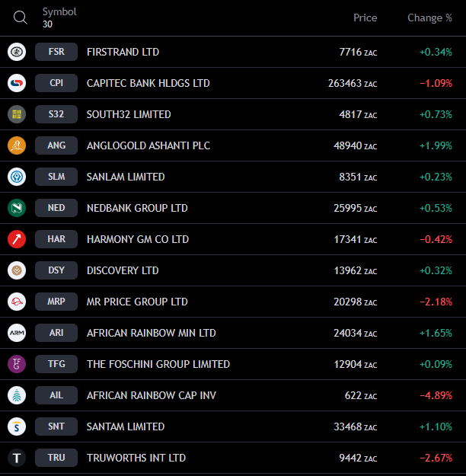Screen dimensions: 466x476
Task: Open MR PRICE GROUP LTD link
Action: [x=137, y=302]
